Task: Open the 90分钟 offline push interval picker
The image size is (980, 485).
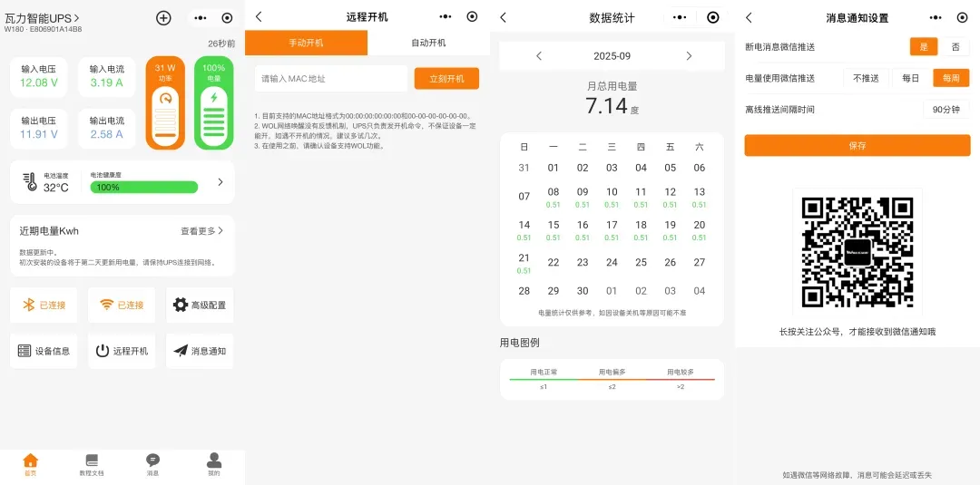Action: 946,110
